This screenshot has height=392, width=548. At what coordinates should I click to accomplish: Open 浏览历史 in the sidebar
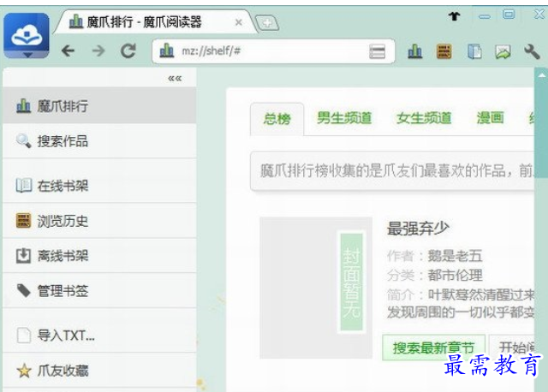tap(99, 221)
